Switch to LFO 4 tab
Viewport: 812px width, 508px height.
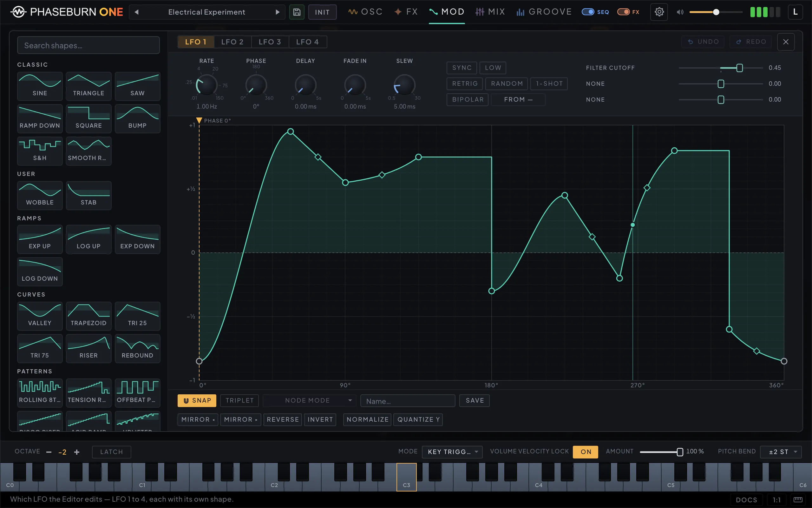click(307, 42)
